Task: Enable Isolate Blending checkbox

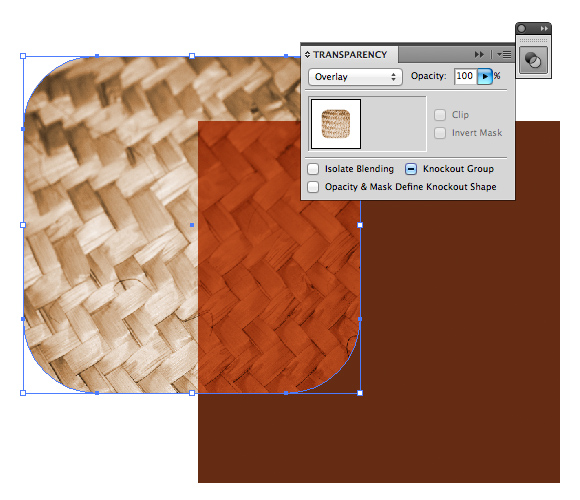Action: point(313,169)
